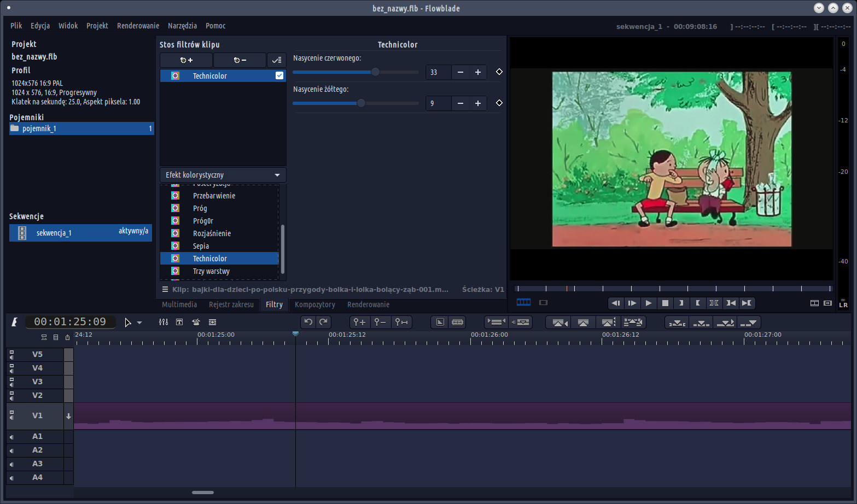Screen dimensions: 857x504
Task: Set mark in at current frame
Action: coord(681,303)
